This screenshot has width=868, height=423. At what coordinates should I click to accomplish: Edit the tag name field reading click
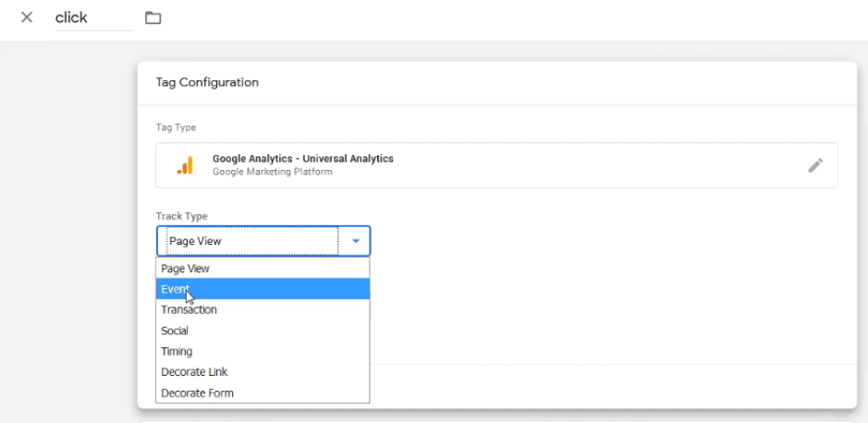coord(94,18)
